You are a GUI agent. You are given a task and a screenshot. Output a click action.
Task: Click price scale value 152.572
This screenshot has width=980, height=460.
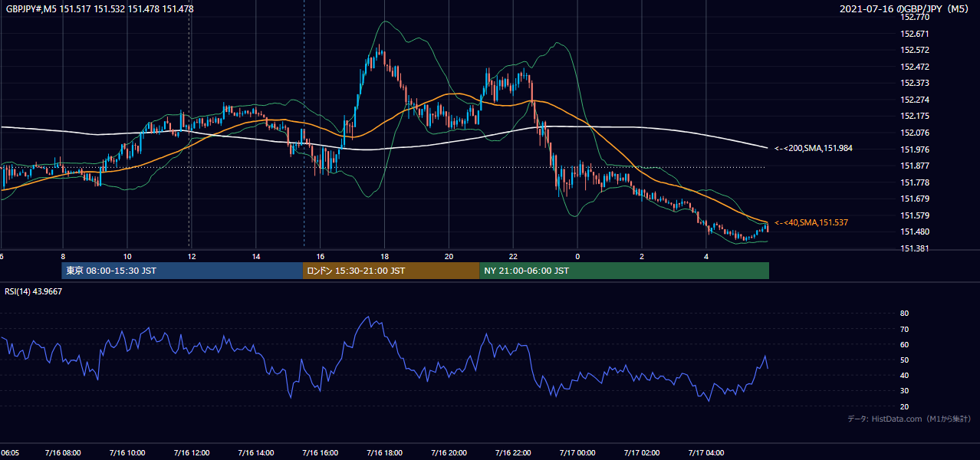[x=915, y=50]
